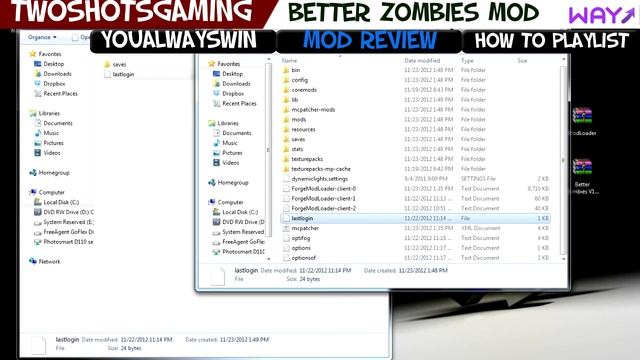Open the mcpatcher-mods folder icon
Screen dimensions: 640x360
(x=286, y=110)
